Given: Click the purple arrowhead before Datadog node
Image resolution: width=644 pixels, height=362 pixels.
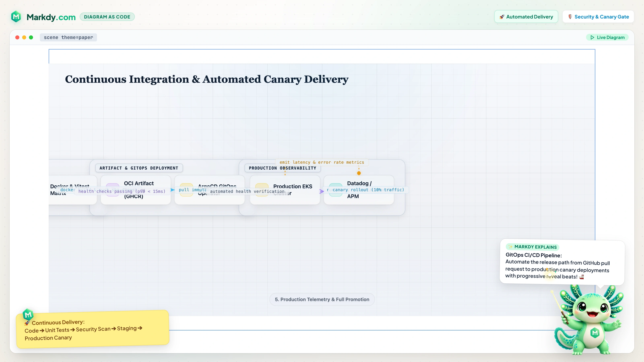Looking at the screenshot, I should pyautogui.click(x=322, y=191).
